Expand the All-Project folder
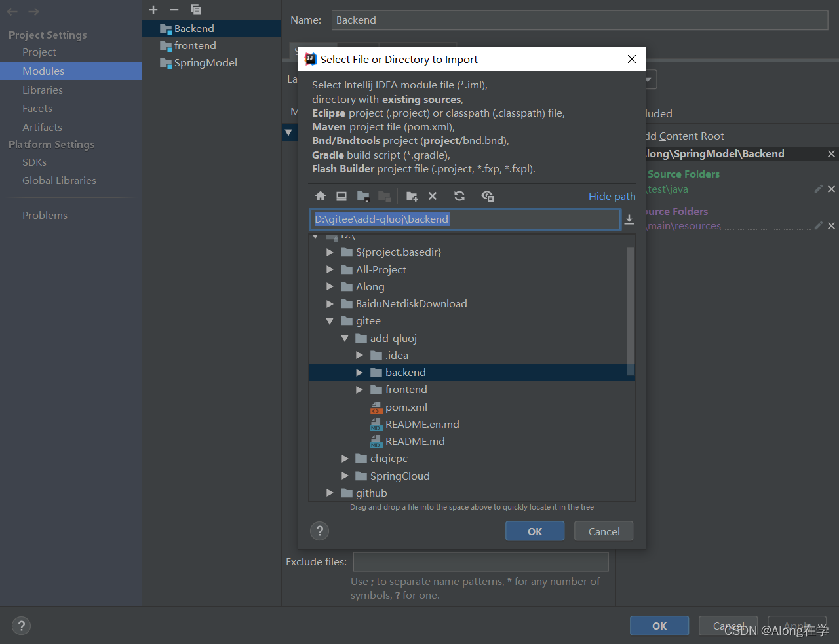 click(x=330, y=269)
